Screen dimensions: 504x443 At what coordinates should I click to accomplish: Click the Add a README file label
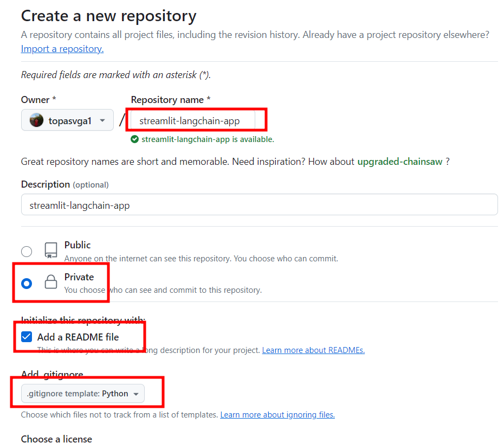click(78, 337)
